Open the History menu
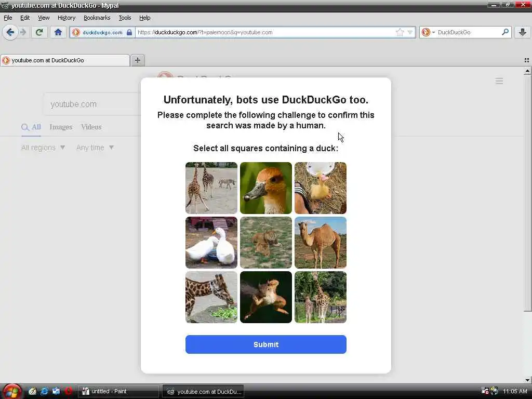Viewport: 532px width, 399px height. coord(66,18)
